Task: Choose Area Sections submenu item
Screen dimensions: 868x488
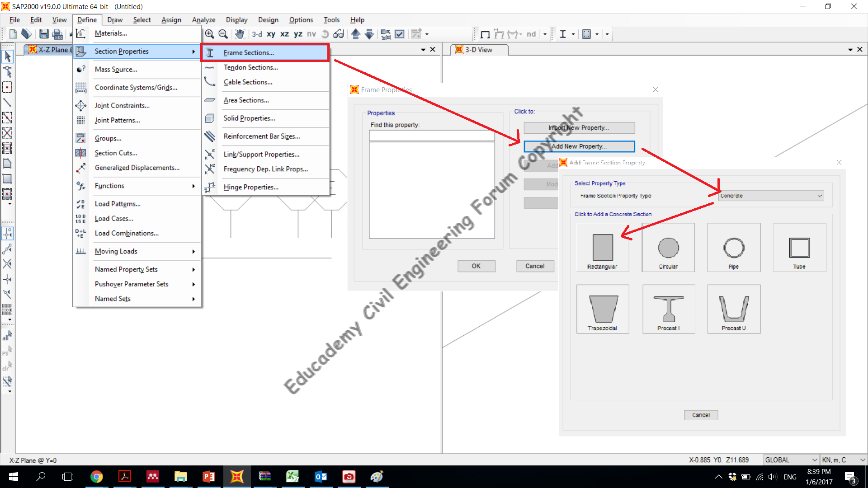Action: (x=266, y=100)
